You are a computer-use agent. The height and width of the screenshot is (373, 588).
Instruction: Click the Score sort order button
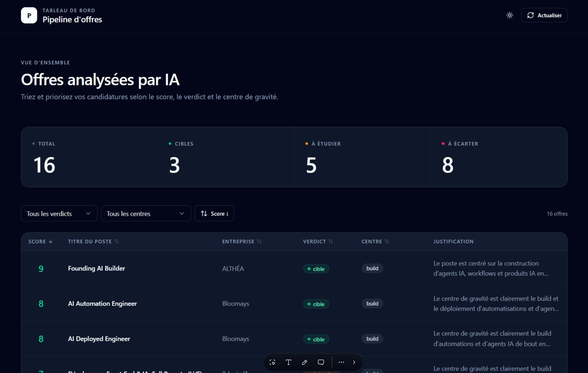pos(214,214)
